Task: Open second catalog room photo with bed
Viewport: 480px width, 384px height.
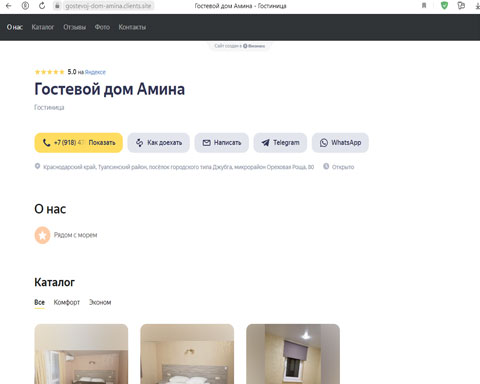Action: tap(187, 354)
